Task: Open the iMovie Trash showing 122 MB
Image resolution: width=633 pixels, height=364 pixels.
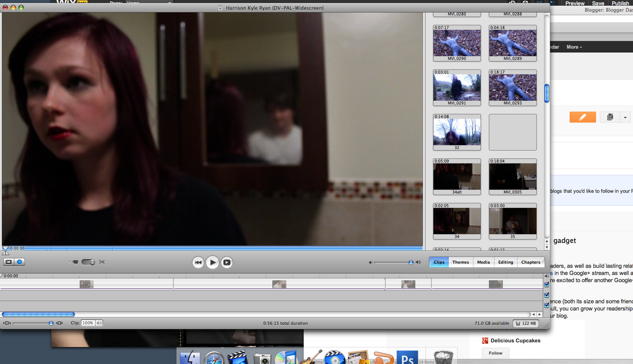Action: pyautogui.click(x=526, y=323)
